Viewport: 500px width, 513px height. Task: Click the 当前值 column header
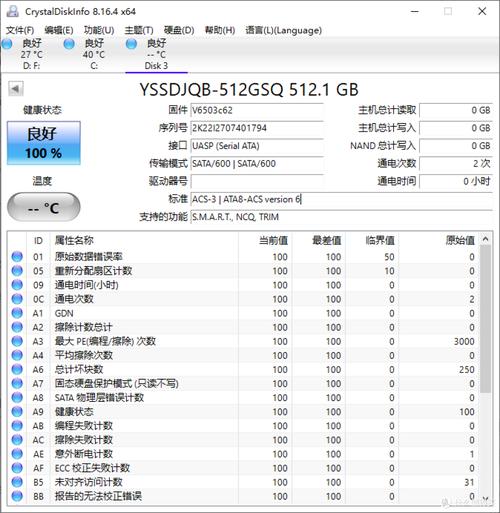[265, 240]
